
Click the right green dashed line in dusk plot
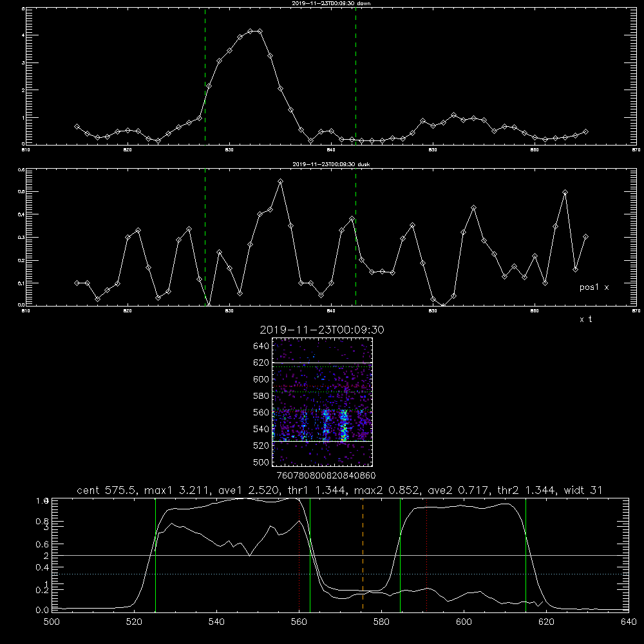pos(355,238)
